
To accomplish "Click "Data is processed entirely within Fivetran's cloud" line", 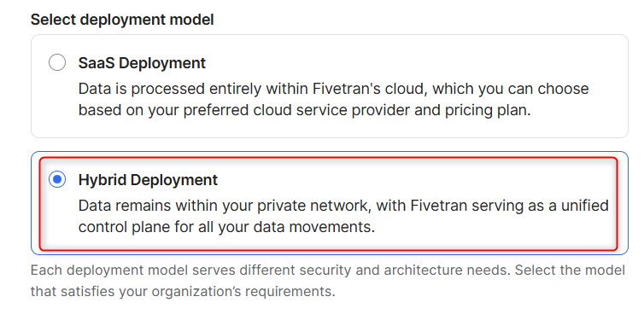I will tap(253, 89).
